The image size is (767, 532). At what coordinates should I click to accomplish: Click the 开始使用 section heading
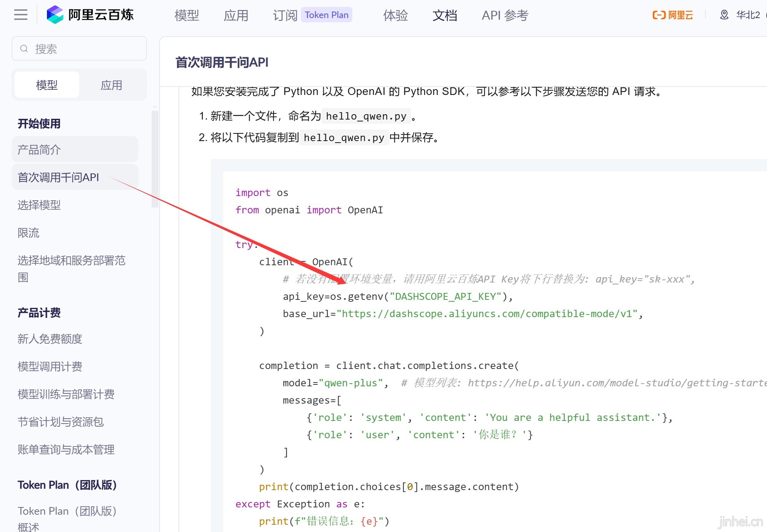point(39,123)
